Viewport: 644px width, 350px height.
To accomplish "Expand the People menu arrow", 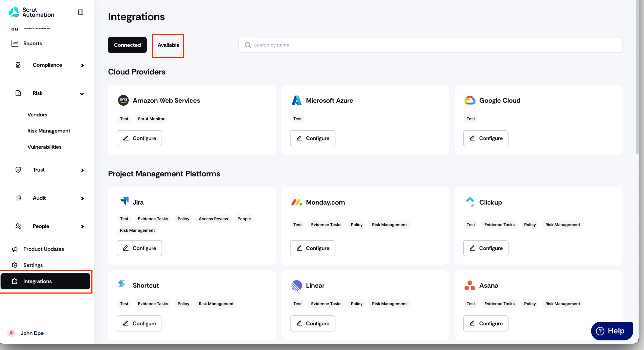I will (83, 227).
